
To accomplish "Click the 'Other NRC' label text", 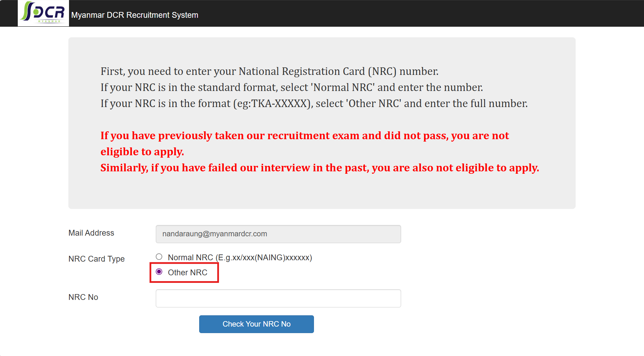I will pos(188,273).
